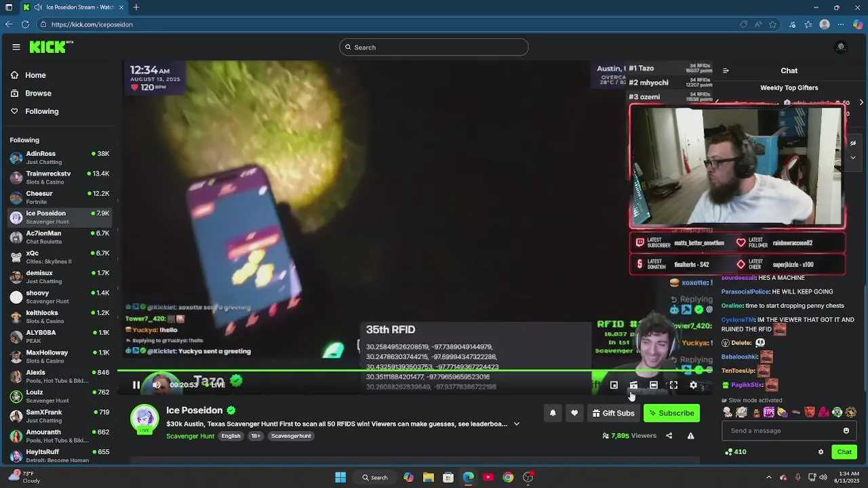
Task: Share the stream
Action: pyautogui.click(x=669, y=436)
